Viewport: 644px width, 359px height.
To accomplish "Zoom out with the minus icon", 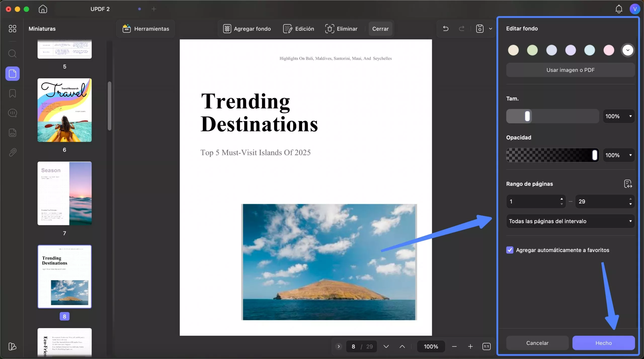I will point(454,346).
